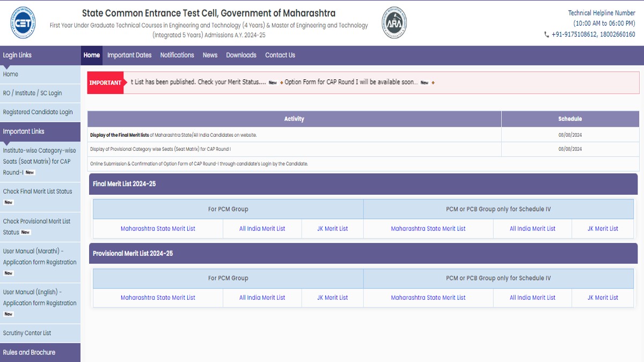Image resolution: width=644 pixels, height=362 pixels.
Task: Click New badge after Merit Status notice
Action: [x=273, y=83]
